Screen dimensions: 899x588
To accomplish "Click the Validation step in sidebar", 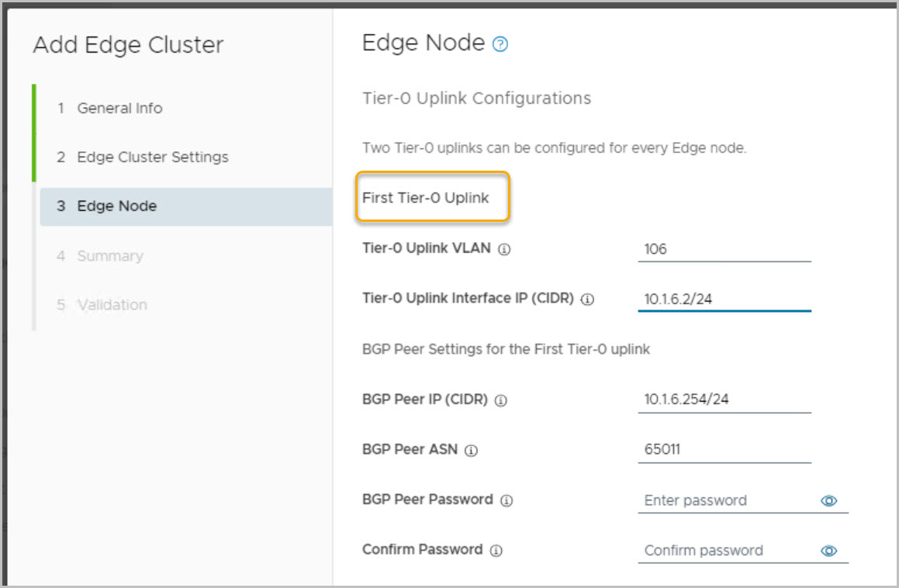I will [112, 305].
